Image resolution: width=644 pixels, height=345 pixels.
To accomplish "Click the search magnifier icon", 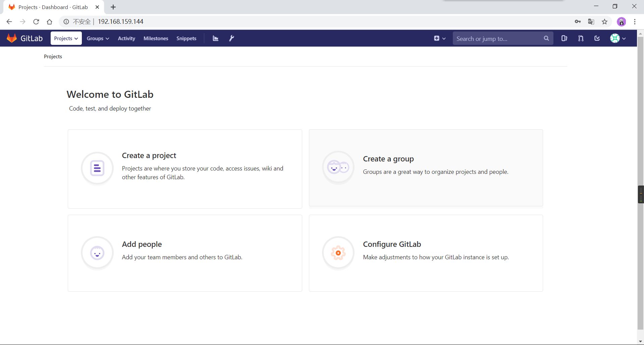I will (x=546, y=39).
